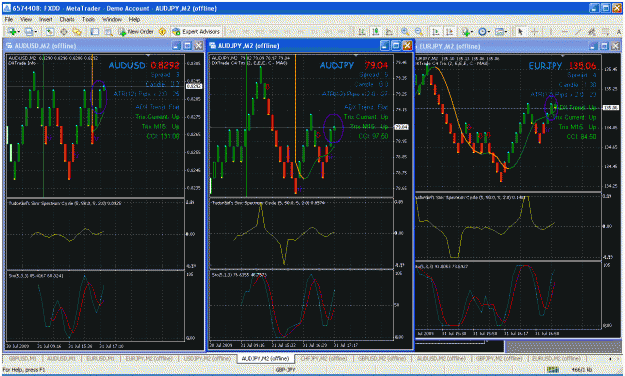
Task: Switch to the AUDUSD,M2 (offline) tab
Action: pyautogui.click(x=441, y=359)
